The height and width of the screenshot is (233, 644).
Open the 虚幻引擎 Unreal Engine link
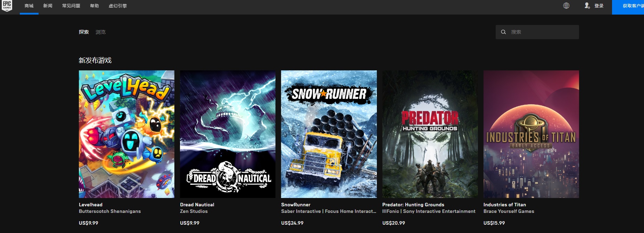pyautogui.click(x=118, y=6)
